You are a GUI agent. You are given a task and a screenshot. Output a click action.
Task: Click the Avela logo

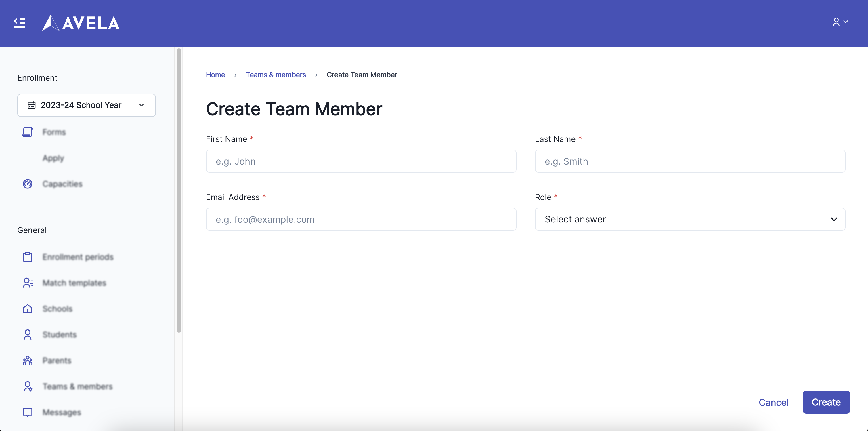[81, 23]
